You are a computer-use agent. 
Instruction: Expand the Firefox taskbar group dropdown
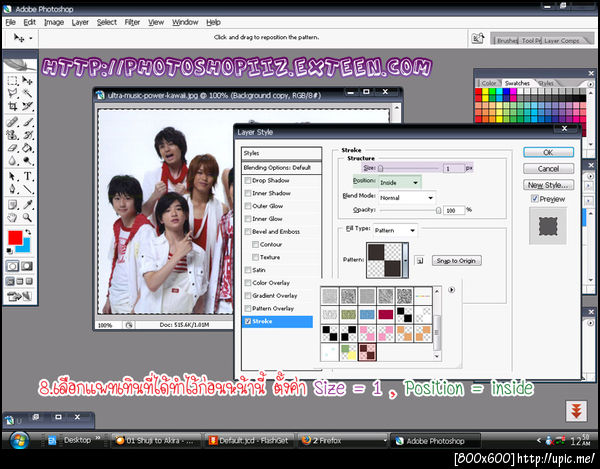click(x=385, y=441)
